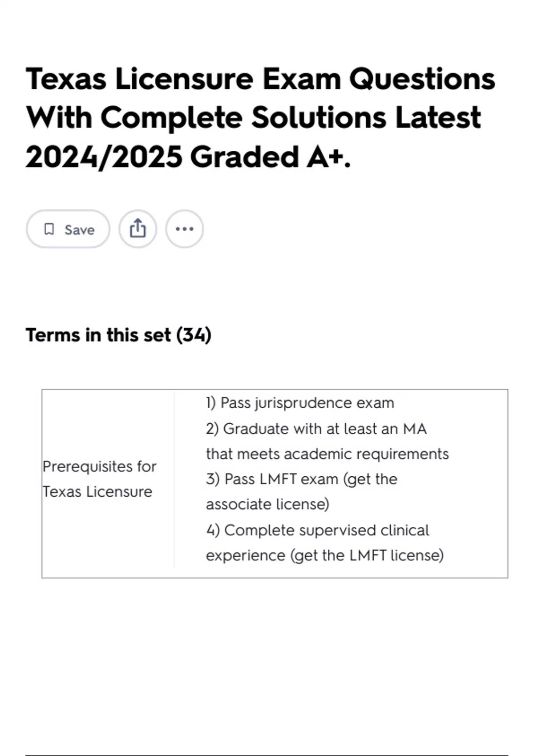Click the 'Texas Licensure Exam Questions' title line
534x756 pixels.
pos(260,79)
